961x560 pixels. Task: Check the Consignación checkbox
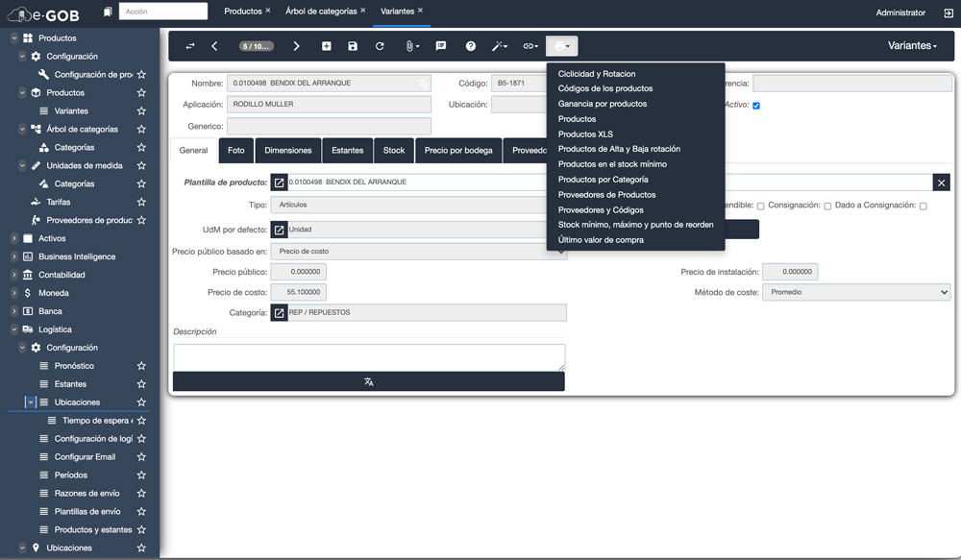(x=827, y=206)
